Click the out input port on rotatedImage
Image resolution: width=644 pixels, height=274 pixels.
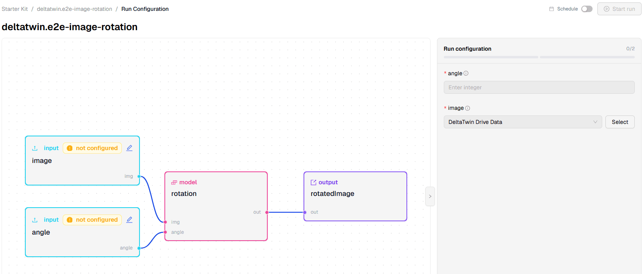pos(305,212)
